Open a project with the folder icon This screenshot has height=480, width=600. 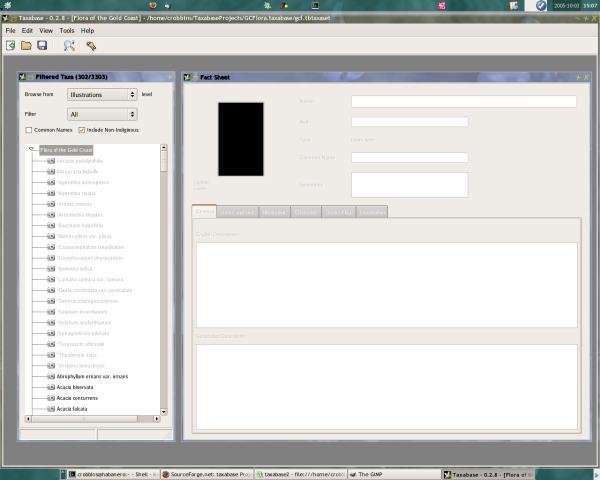pos(26,46)
